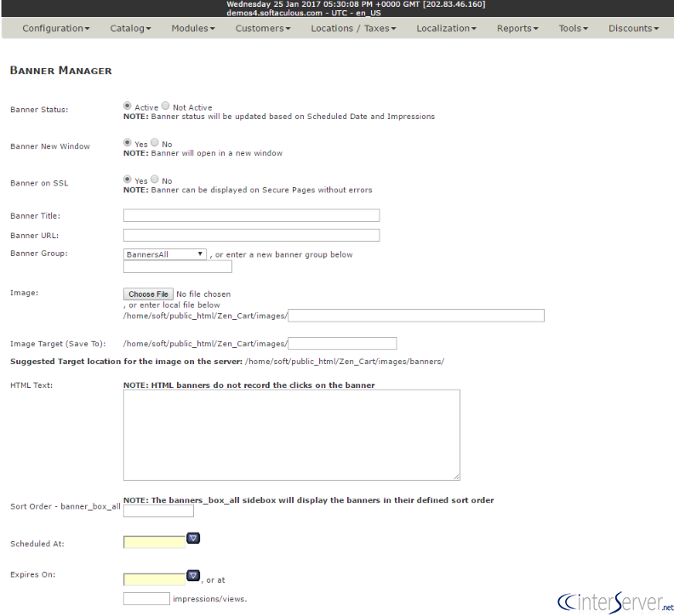Click the Expires On date field
Screen dimensions: 674x616
[x=154, y=579]
